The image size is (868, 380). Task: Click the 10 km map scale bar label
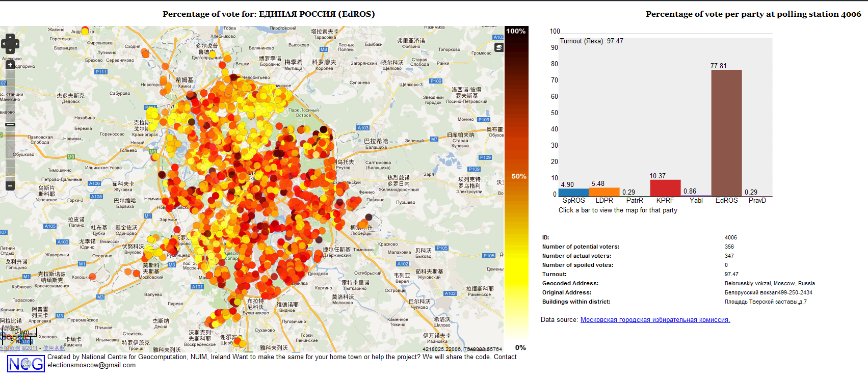click(x=20, y=332)
